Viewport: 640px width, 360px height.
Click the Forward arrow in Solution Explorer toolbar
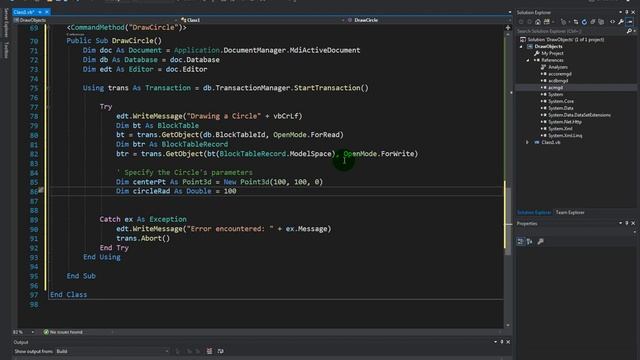pos(529,22)
